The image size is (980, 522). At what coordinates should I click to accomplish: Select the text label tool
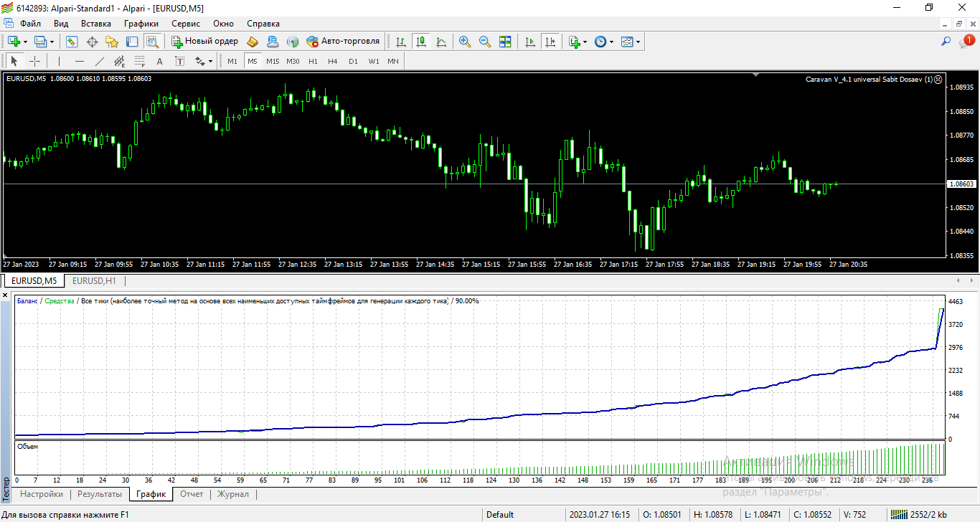(180, 61)
